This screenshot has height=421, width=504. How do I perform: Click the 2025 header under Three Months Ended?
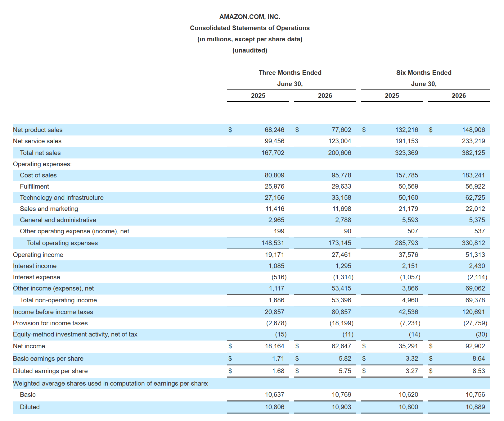pos(258,96)
